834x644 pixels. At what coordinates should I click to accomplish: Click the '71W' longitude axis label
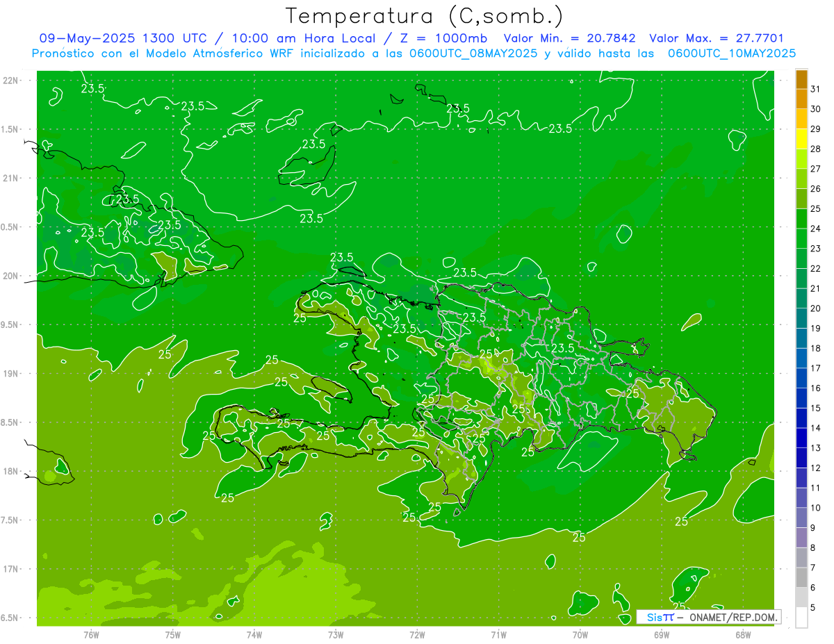[498, 635]
